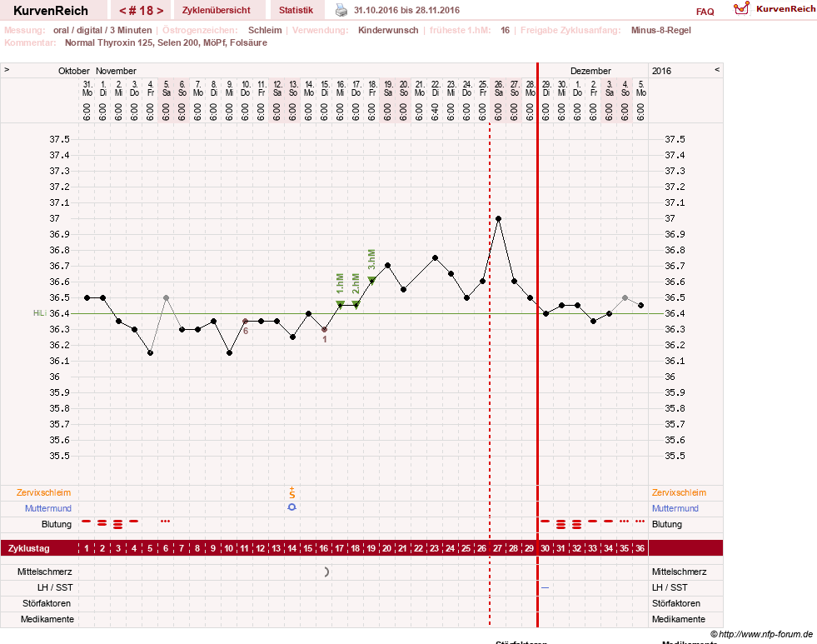Click the right chart collapse arrow

tap(717, 69)
